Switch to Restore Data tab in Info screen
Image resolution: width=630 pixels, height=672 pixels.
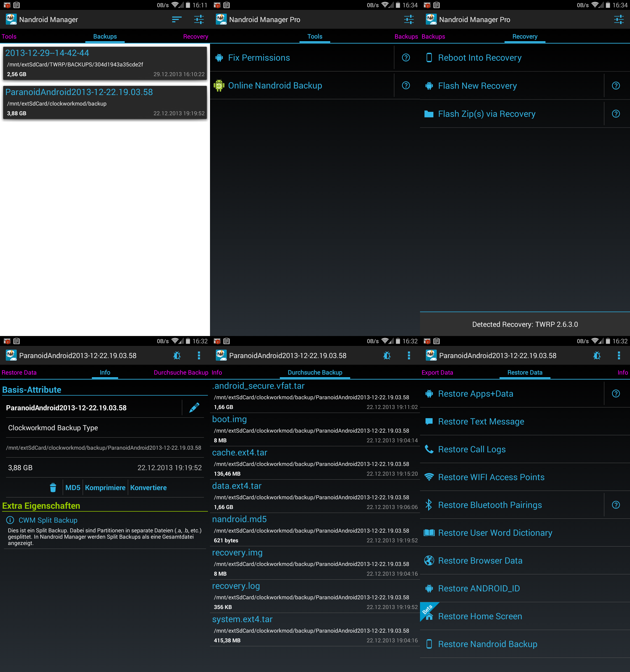[19, 372]
